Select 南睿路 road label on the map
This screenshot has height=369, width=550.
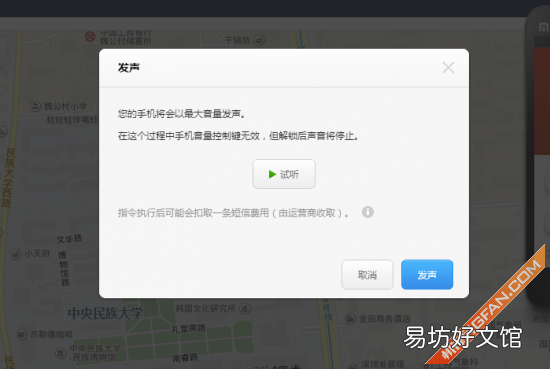[x=185, y=358]
